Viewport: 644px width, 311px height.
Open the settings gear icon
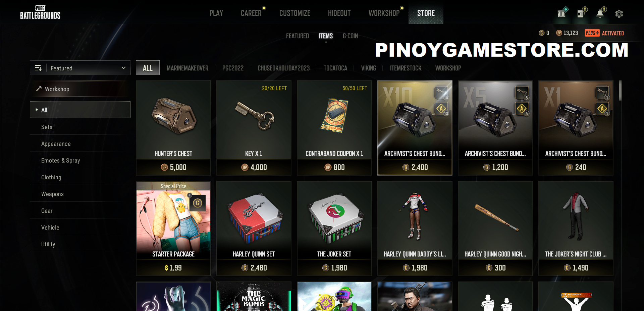(x=619, y=14)
